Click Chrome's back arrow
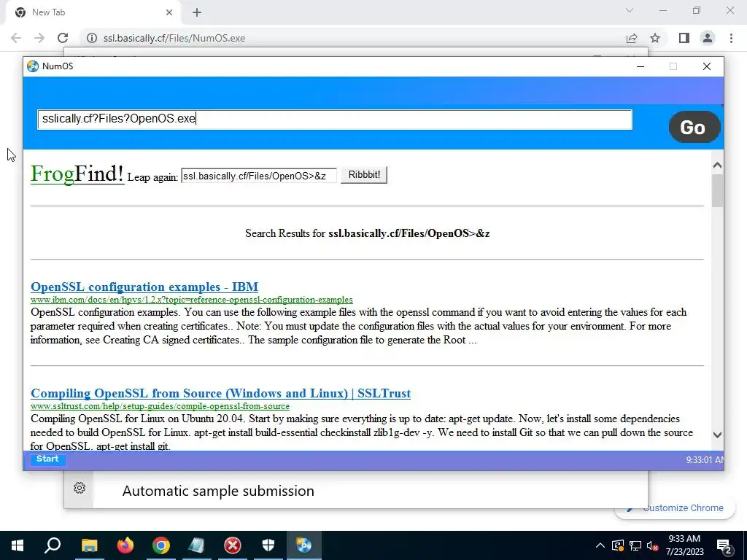Viewport: 747px width, 560px height. pyautogui.click(x=16, y=38)
